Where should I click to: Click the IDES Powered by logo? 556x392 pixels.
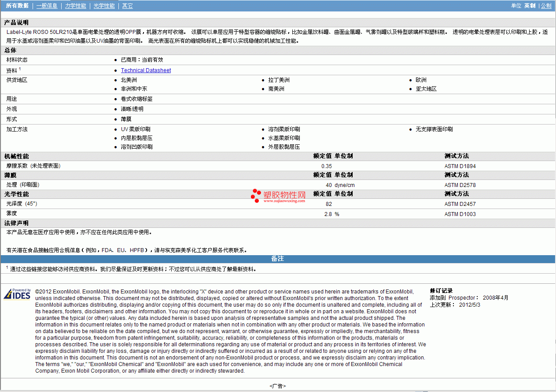(x=18, y=294)
